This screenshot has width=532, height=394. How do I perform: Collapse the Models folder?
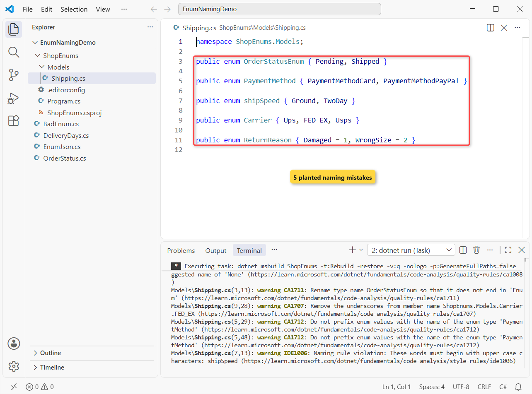point(42,67)
